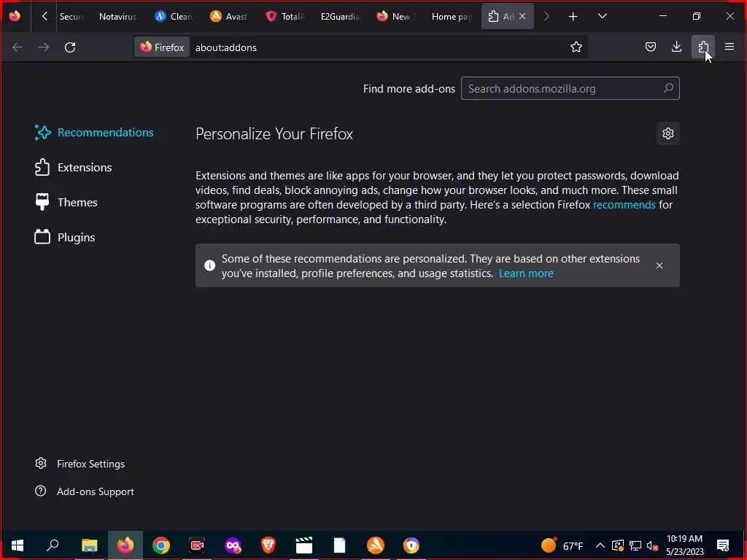List all tabs dropdown
The width and height of the screenshot is (747, 560).
(x=602, y=16)
